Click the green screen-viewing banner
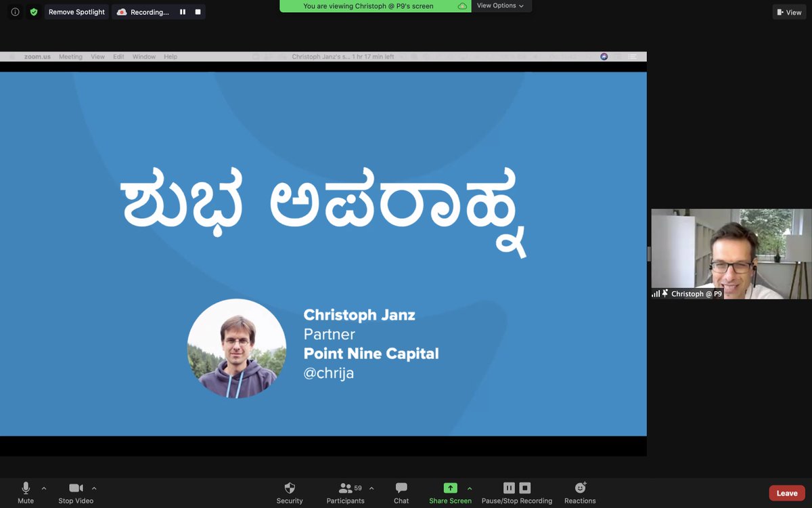The image size is (812, 508). [376, 6]
